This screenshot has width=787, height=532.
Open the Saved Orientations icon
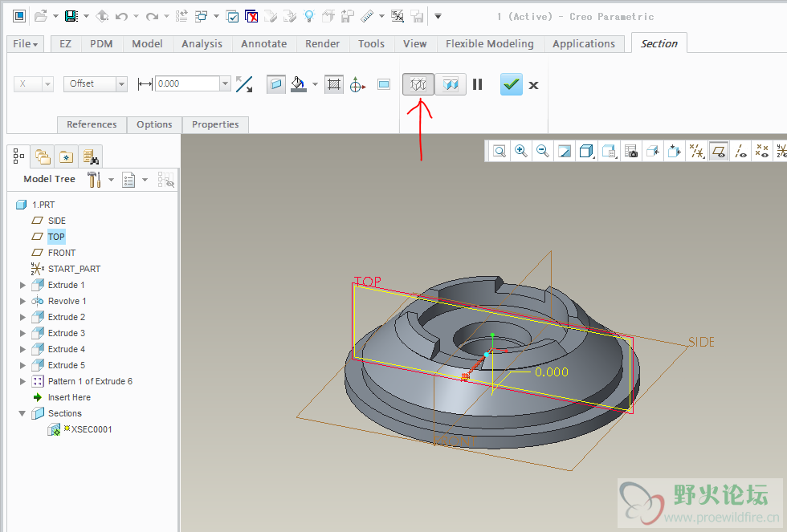(x=609, y=151)
